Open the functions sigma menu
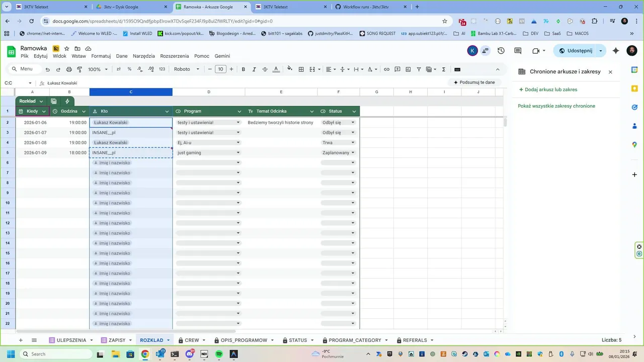The image size is (644, 362). [x=444, y=69]
